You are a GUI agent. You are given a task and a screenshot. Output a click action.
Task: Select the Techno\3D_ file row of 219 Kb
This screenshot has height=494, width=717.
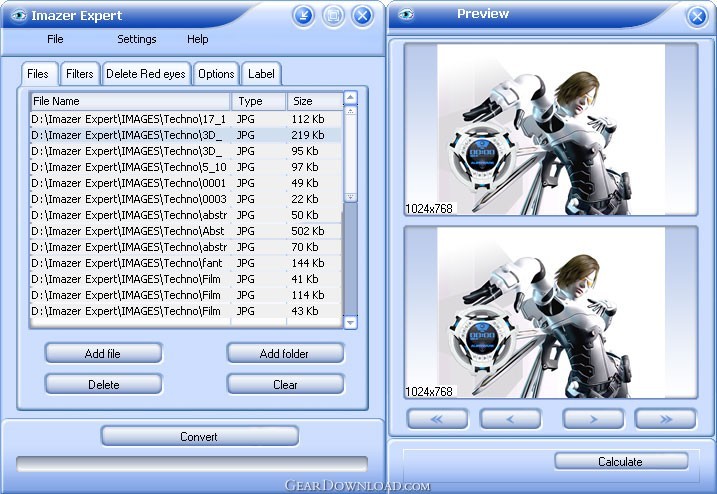pos(186,135)
